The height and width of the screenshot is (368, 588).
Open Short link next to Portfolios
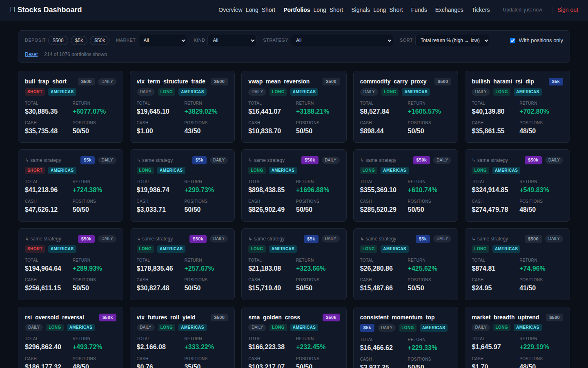click(336, 10)
